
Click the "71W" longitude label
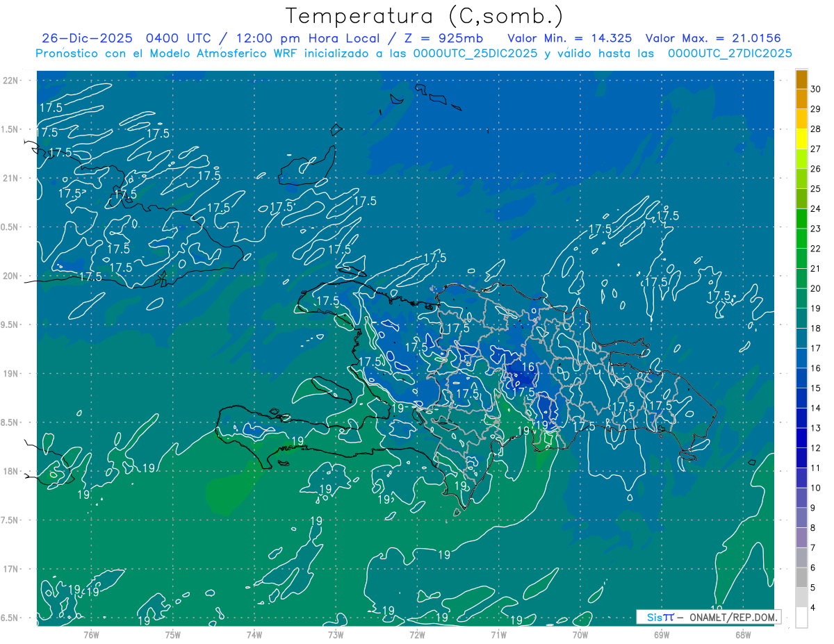click(x=498, y=634)
